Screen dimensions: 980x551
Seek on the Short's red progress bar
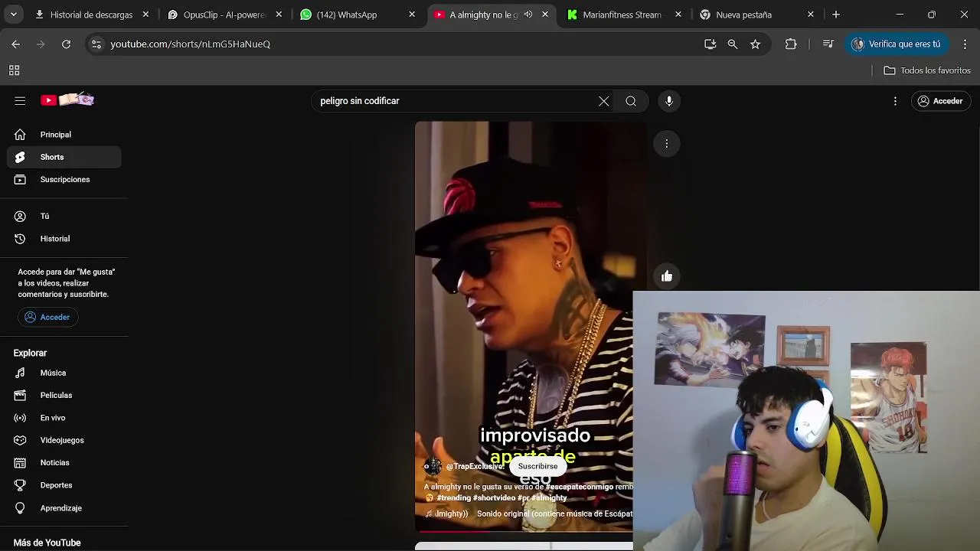(x=524, y=530)
